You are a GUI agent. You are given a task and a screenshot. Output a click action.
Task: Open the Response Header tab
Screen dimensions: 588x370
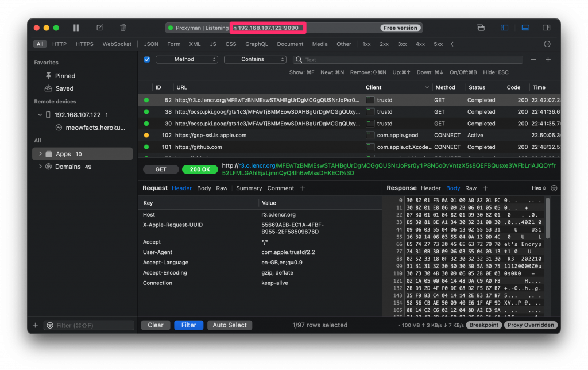point(431,188)
